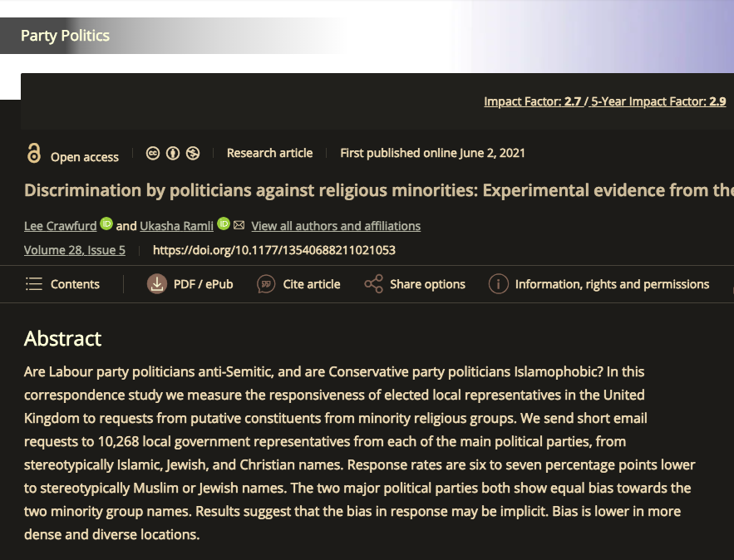This screenshot has height=560, width=734.
Task: Open Share options
Action: point(415,284)
